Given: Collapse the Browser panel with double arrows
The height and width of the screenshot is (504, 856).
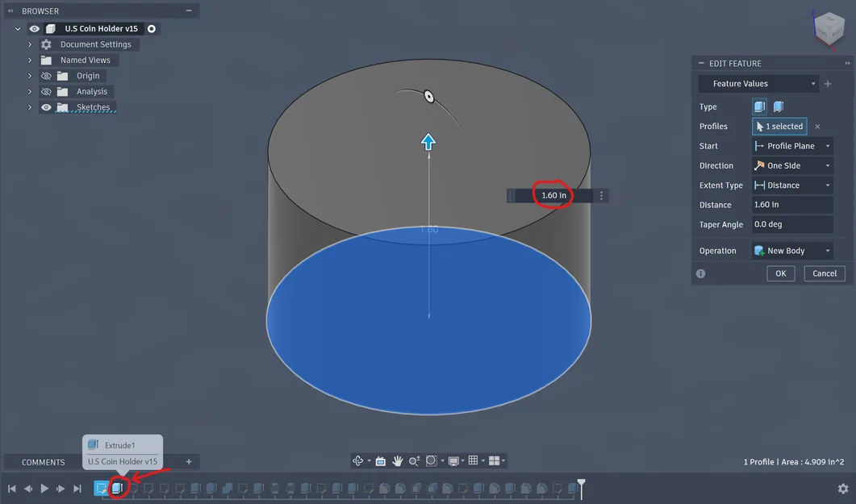Looking at the screenshot, I should point(10,10).
